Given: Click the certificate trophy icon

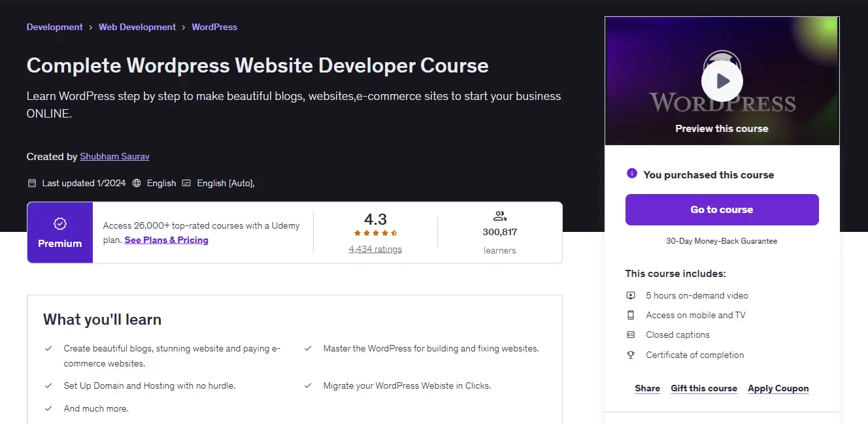Looking at the screenshot, I should (x=631, y=355).
